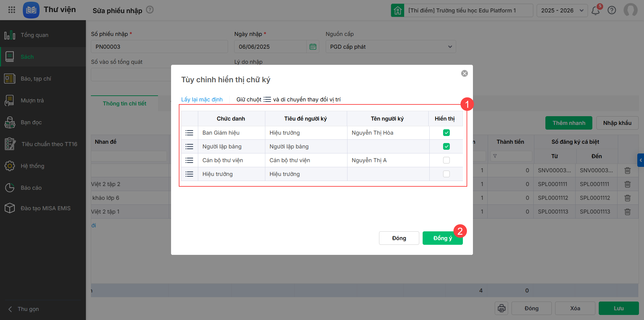Click the Số phiếu nhập field
Image resolution: width=644 pixels, height=320 pixels.
[x=159, y=47]
